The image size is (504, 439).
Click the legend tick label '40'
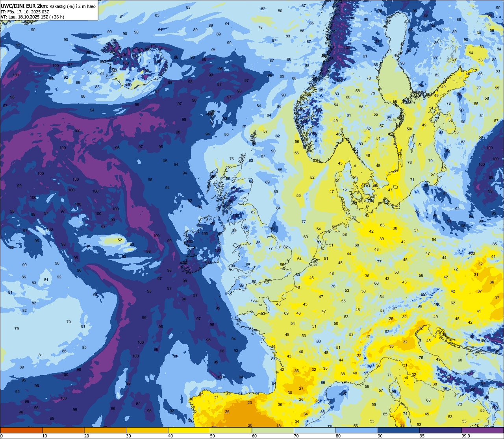point(170,436)
